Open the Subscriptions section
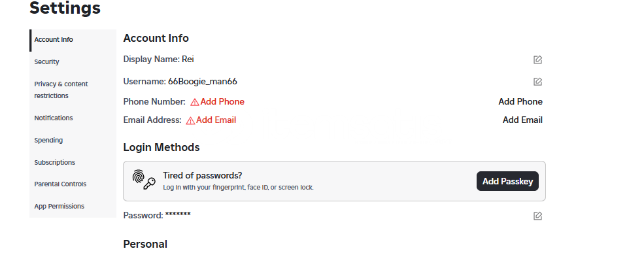644x253 pixels. pyautogui.click(x=55, y=162)
